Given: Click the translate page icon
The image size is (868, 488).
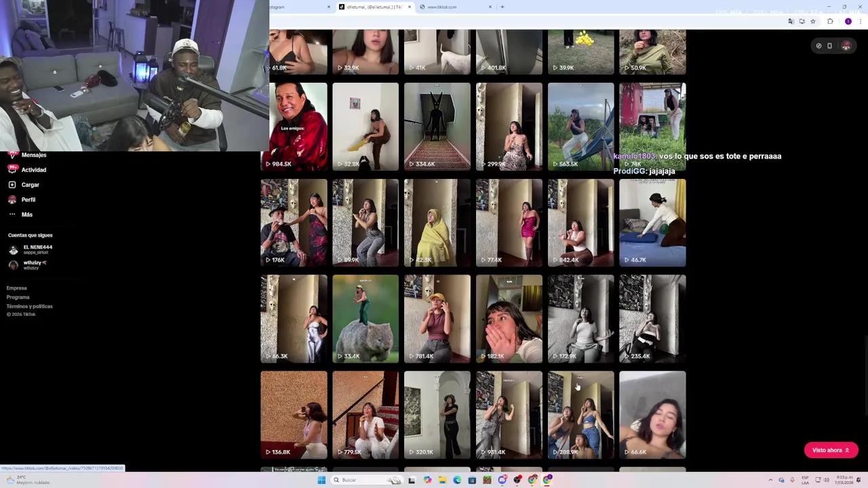Looking at the screenshot, I should 791,22.
